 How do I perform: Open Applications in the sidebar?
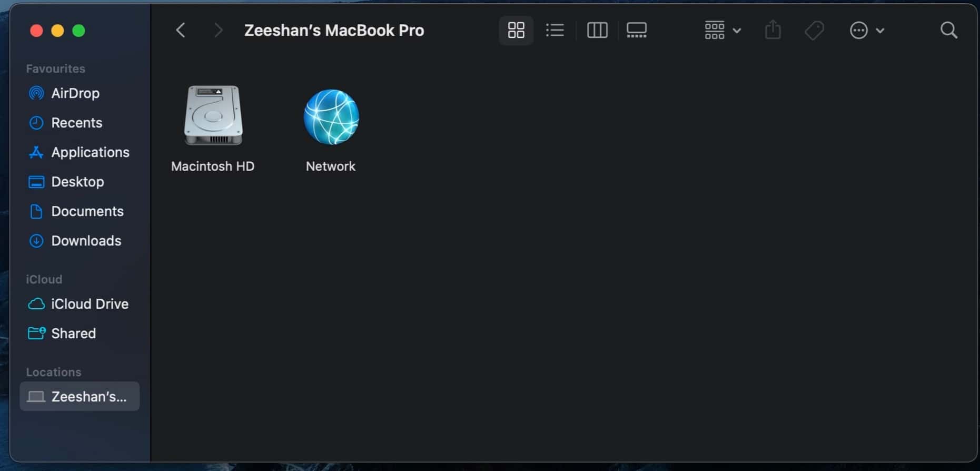click(x=80, y=152)
